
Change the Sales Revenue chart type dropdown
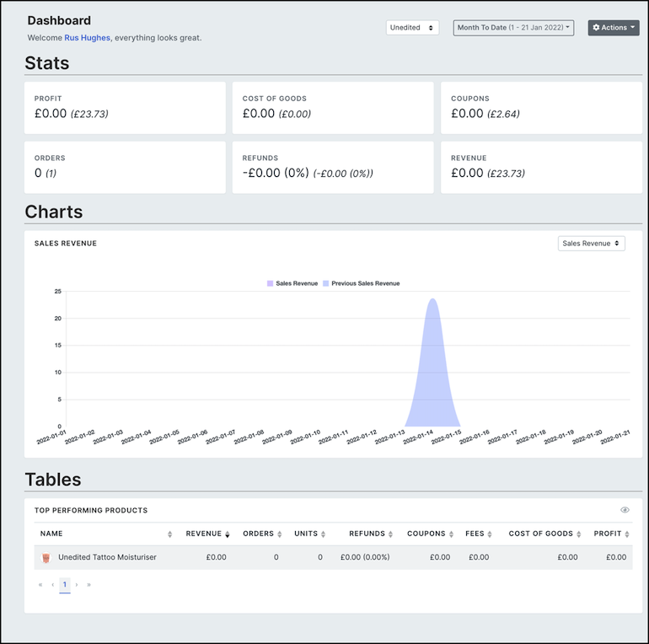point(591,244)
